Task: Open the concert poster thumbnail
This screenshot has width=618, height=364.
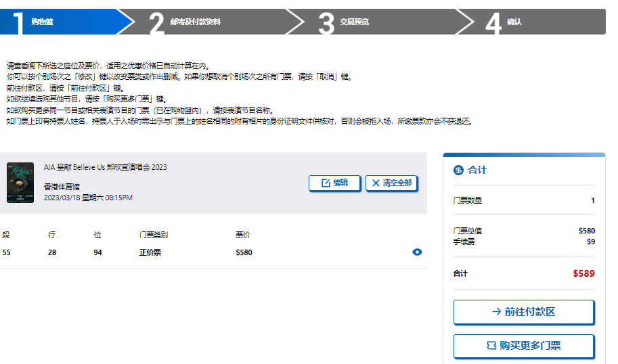Action: coord(20,183)
